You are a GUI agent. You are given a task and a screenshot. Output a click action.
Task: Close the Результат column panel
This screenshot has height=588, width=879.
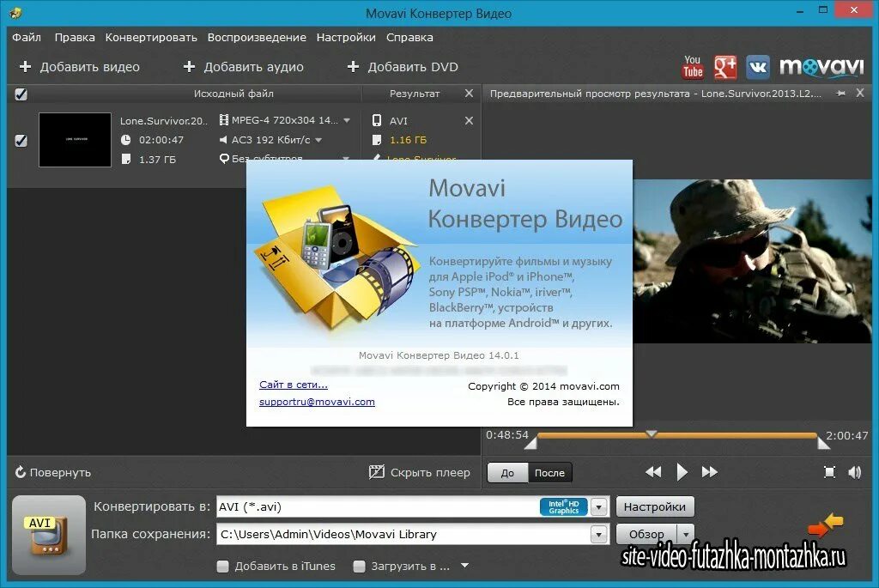pos(470,93)
